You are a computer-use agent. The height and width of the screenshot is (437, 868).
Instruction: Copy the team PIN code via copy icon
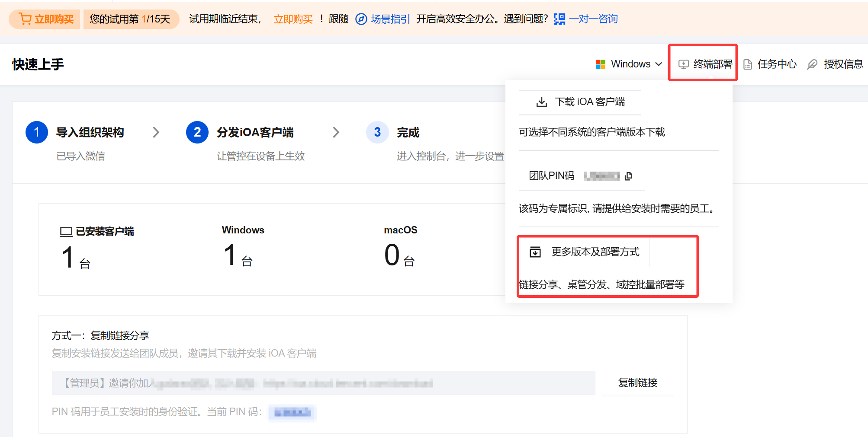(629, 175)
